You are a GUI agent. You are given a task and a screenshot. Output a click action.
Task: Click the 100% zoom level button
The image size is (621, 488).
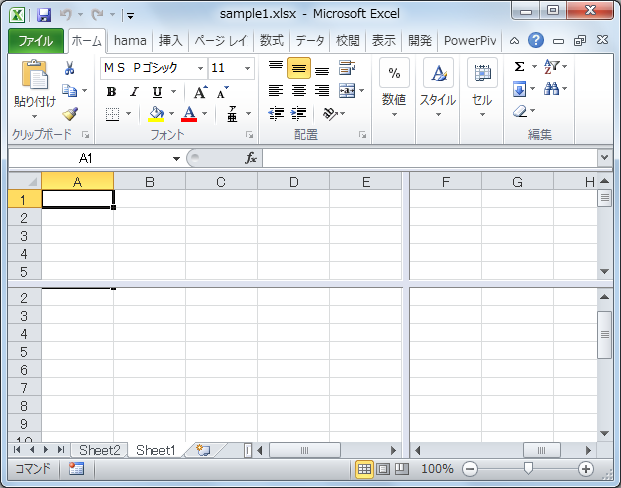pyautogui.click(x=437, y=469)
